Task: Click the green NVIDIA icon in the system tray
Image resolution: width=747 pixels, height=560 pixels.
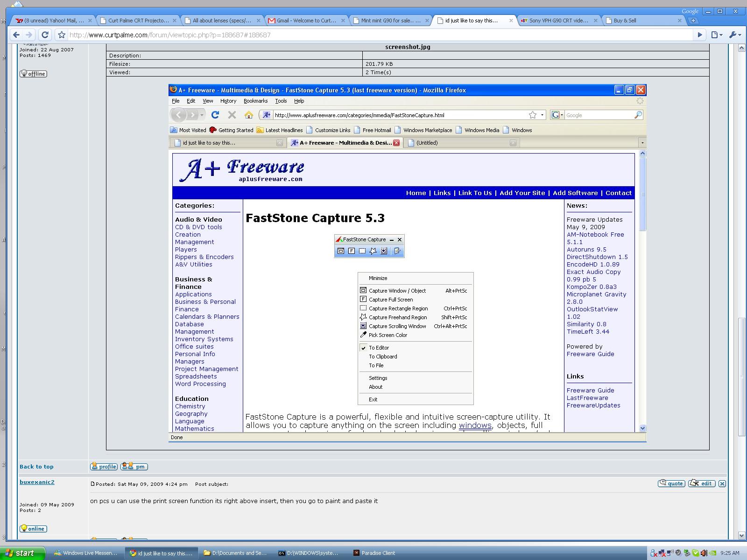Action: [x=712, y=553]
